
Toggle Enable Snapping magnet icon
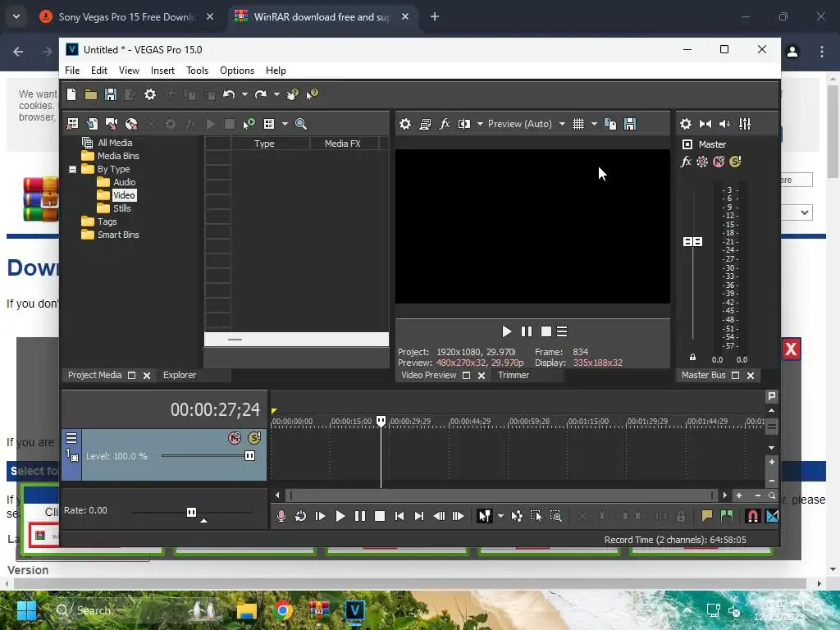(x=753, y=516)
